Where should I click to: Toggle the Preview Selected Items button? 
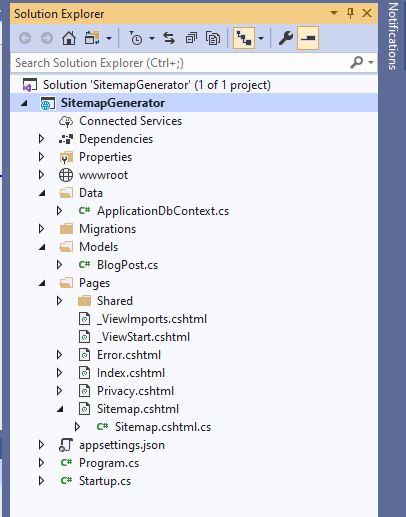click(308, 39)
